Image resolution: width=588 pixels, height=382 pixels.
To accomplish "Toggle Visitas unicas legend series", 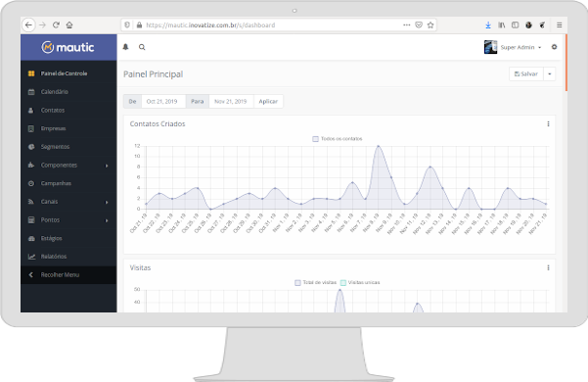I will pos(360,282).
